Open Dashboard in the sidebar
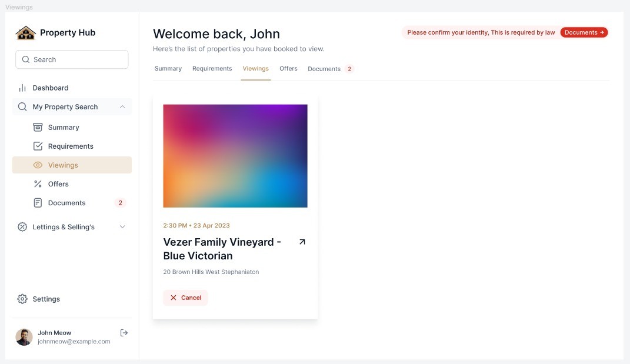This screenshot has height=364, width=630. (x=72, y=88)
